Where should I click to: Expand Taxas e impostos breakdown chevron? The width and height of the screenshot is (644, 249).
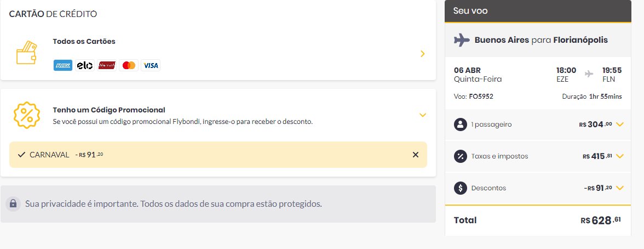tap(620, 156)
